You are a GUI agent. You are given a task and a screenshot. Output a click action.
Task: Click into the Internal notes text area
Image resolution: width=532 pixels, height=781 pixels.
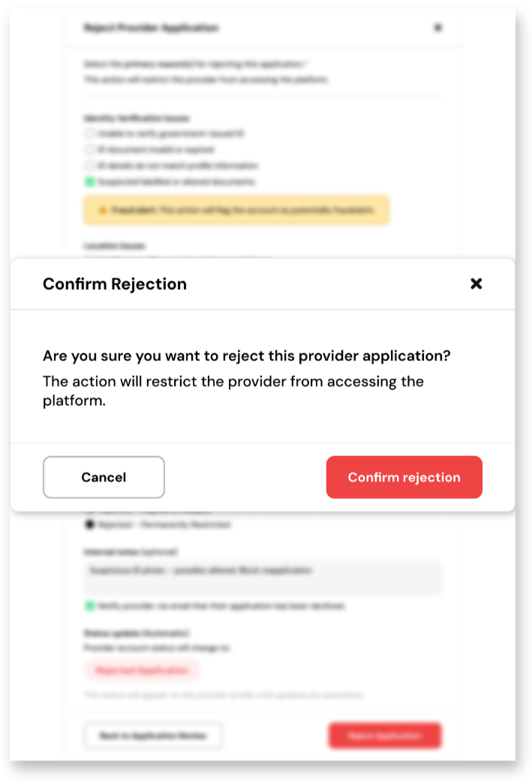(x=263, y=577)
